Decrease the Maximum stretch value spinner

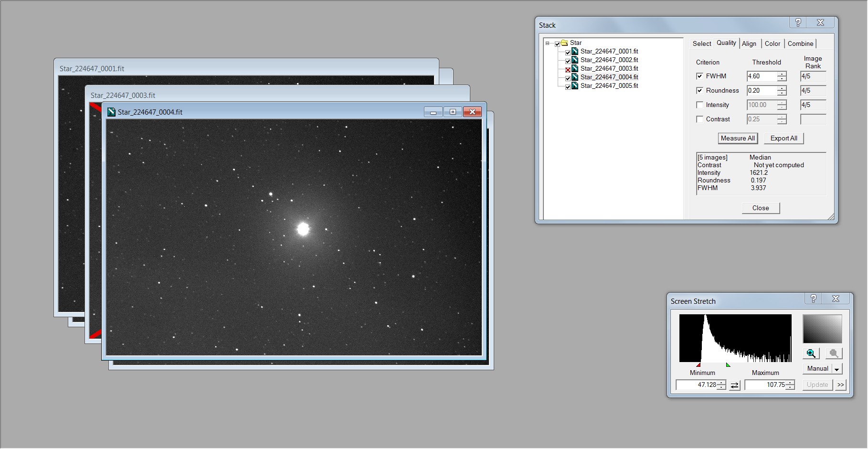click(791, 387)
